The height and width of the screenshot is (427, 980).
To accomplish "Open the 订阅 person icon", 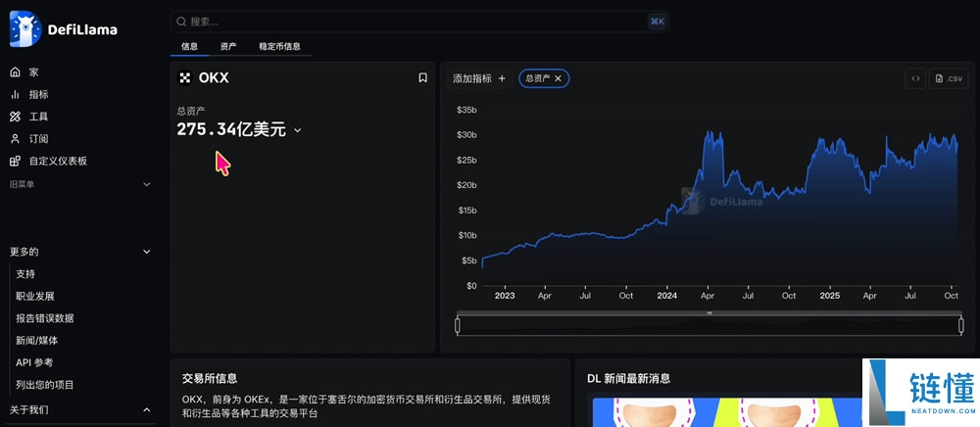I will (x=16, y=139).
